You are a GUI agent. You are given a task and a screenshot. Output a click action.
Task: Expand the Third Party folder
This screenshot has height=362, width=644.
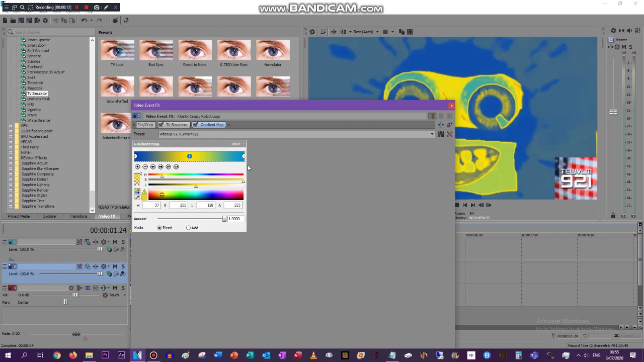pos(11,147)
